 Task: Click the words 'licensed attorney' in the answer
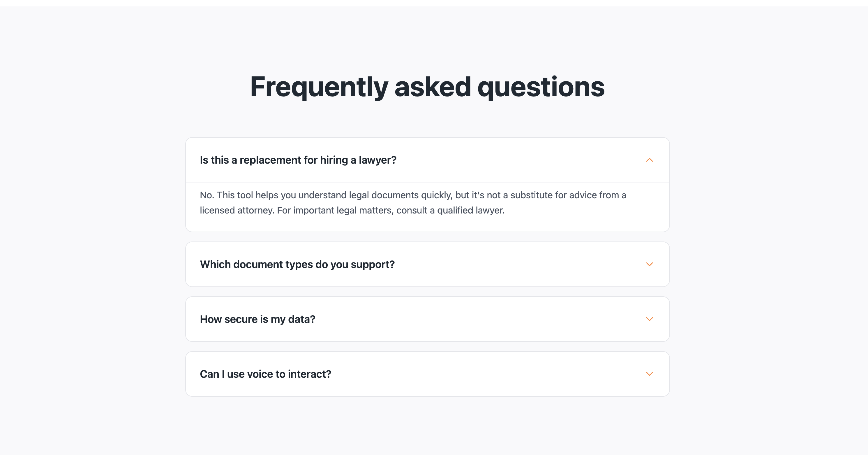coord(236,210)
